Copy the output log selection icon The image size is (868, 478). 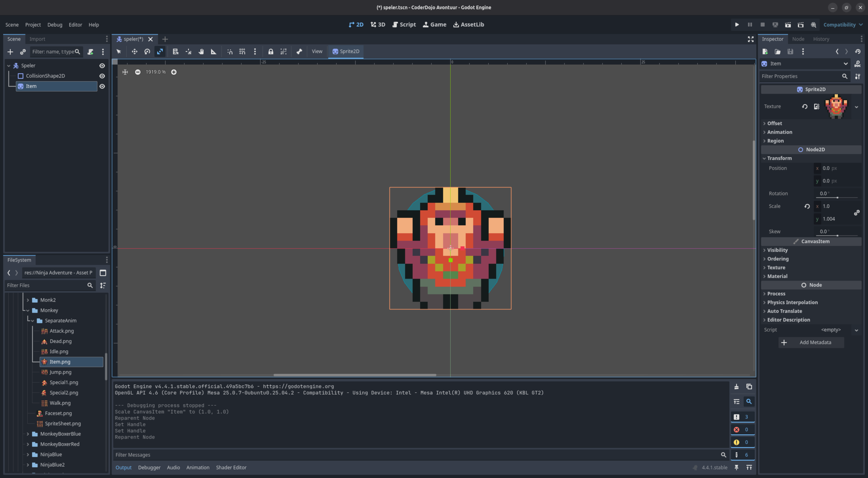(x=749, y=387)
